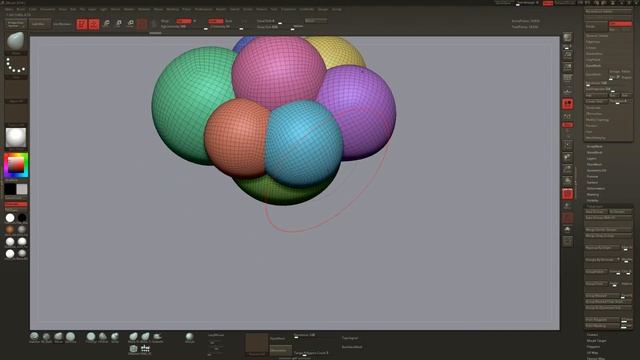
Task: Toggle the red Rgb channel button
Action: 184,21
